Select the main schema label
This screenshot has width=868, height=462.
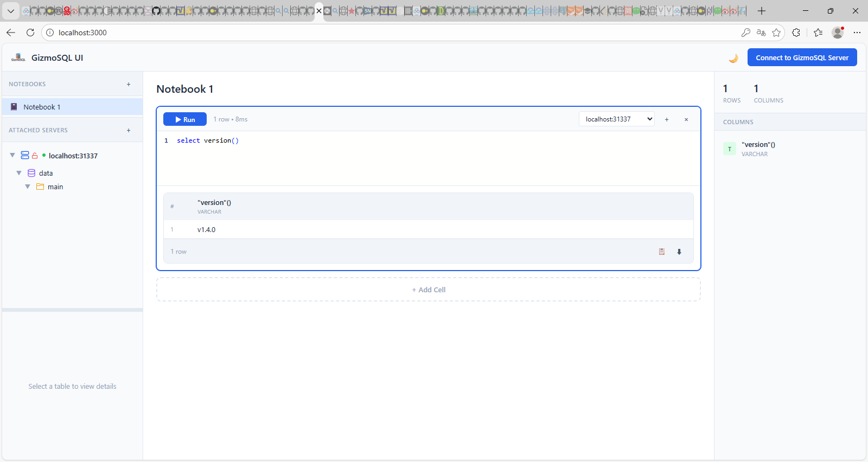pos(55,187)
